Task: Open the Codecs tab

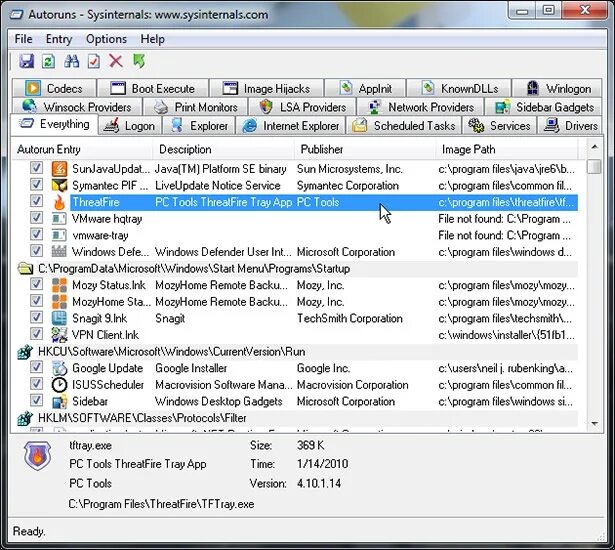Action: [x=54, y=89]
